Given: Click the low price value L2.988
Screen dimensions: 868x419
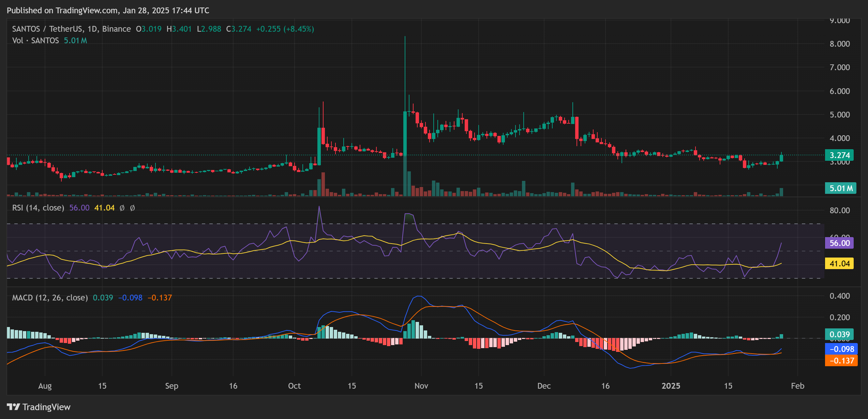Looking at the screenshot, I should click(x=209, y=29).
